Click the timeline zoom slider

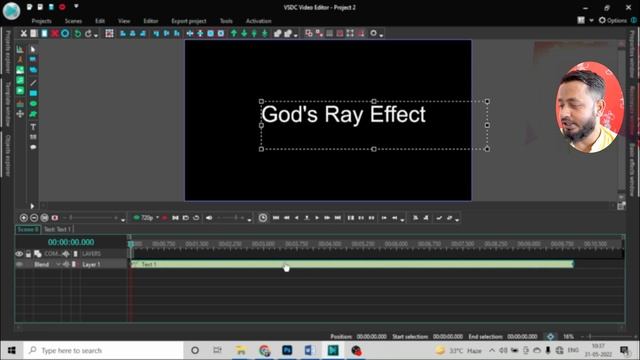click(92, 218)
